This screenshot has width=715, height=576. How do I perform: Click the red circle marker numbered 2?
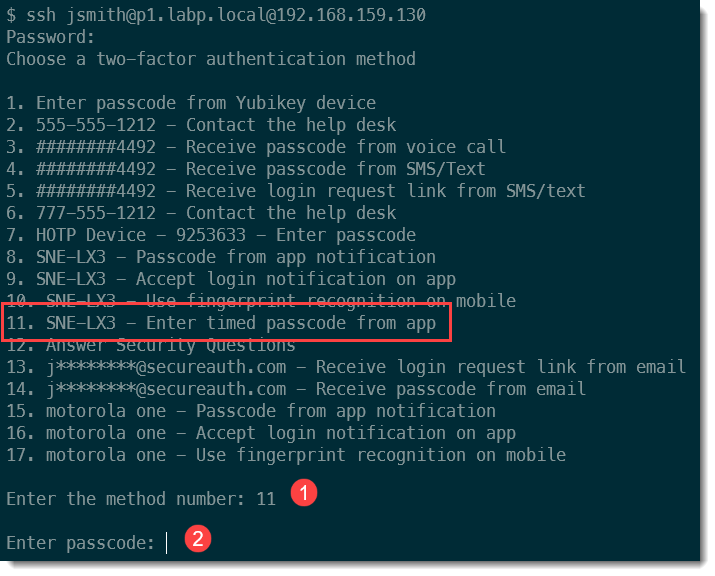click(197, 539)
